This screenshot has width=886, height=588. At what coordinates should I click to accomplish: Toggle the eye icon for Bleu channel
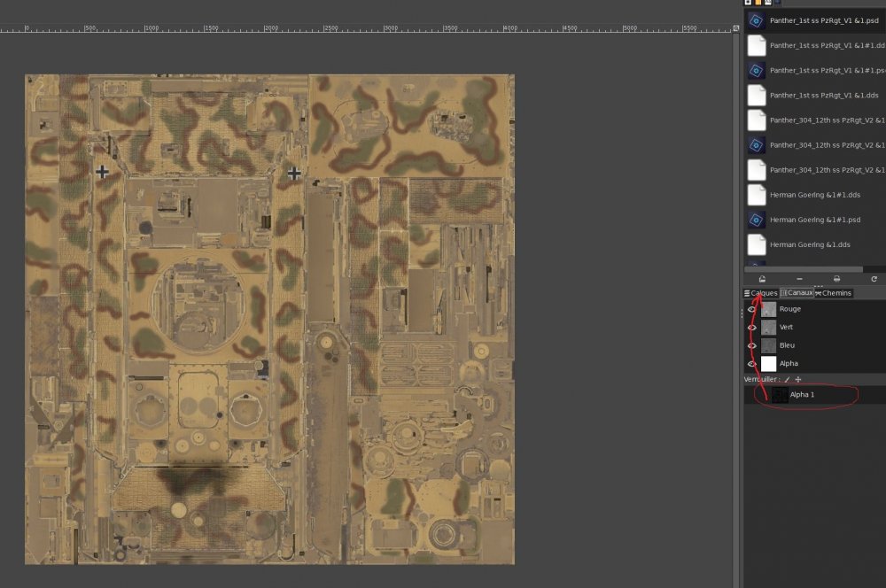click(751, 345)
